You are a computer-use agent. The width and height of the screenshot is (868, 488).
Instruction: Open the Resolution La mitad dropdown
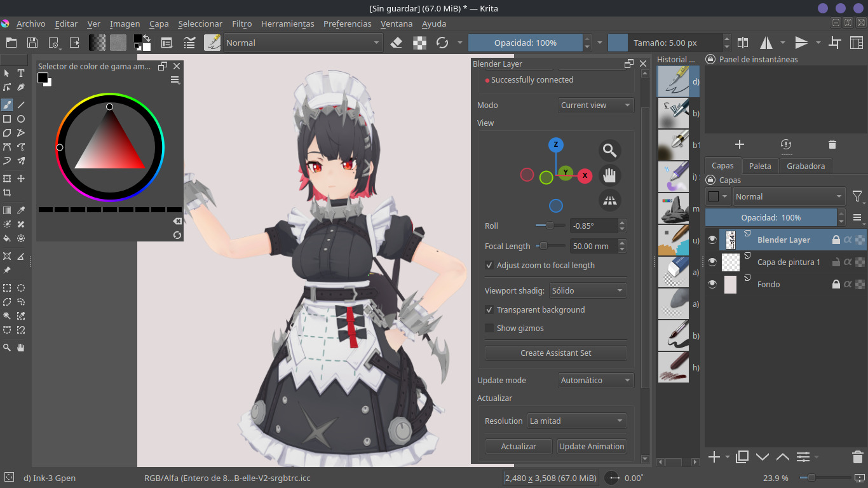(x=576, y=421)
